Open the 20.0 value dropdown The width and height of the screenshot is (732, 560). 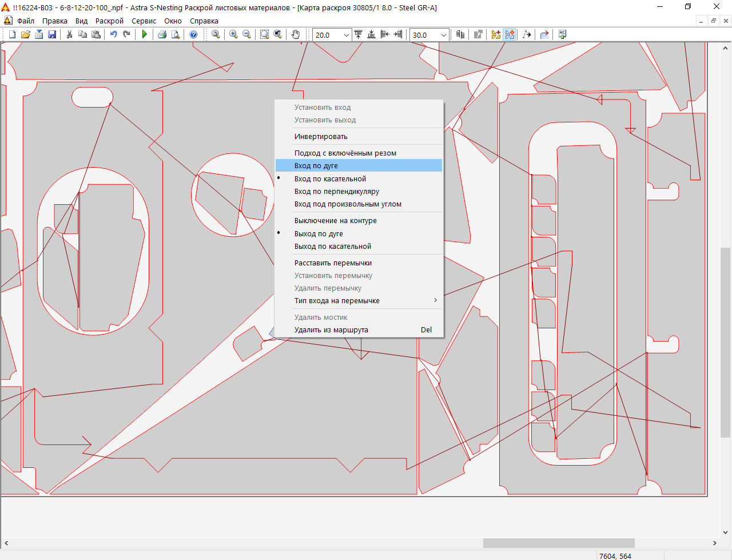(x=346, y=35)
